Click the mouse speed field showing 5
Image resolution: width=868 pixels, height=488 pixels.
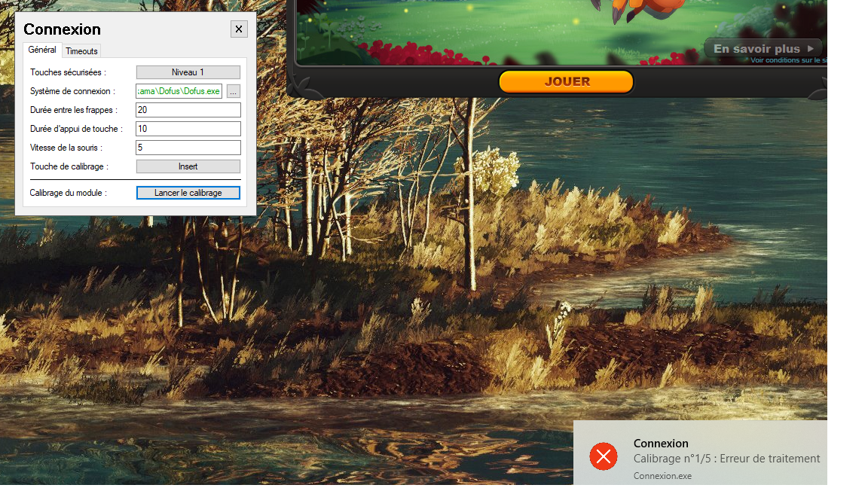pyautogui.click(x=188, y=148)
